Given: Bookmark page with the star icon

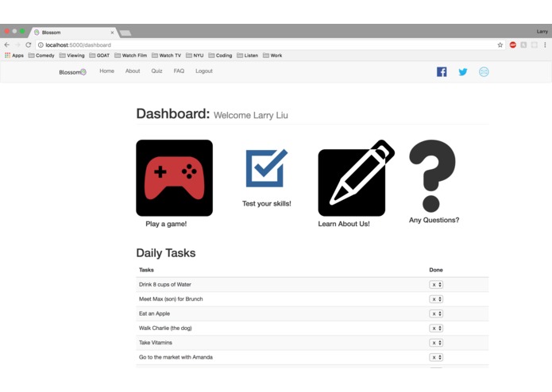Looking at the screenshot, I should 500,44.
